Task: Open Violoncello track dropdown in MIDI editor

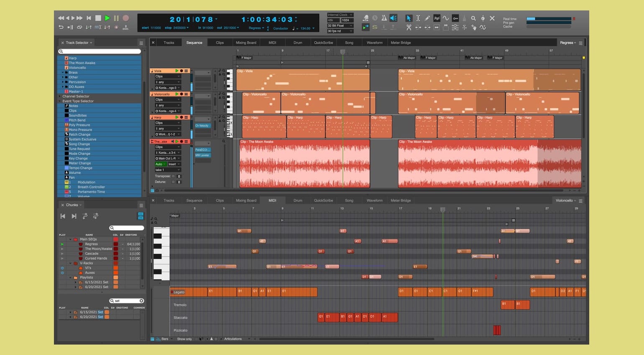Action: [566, 200]
